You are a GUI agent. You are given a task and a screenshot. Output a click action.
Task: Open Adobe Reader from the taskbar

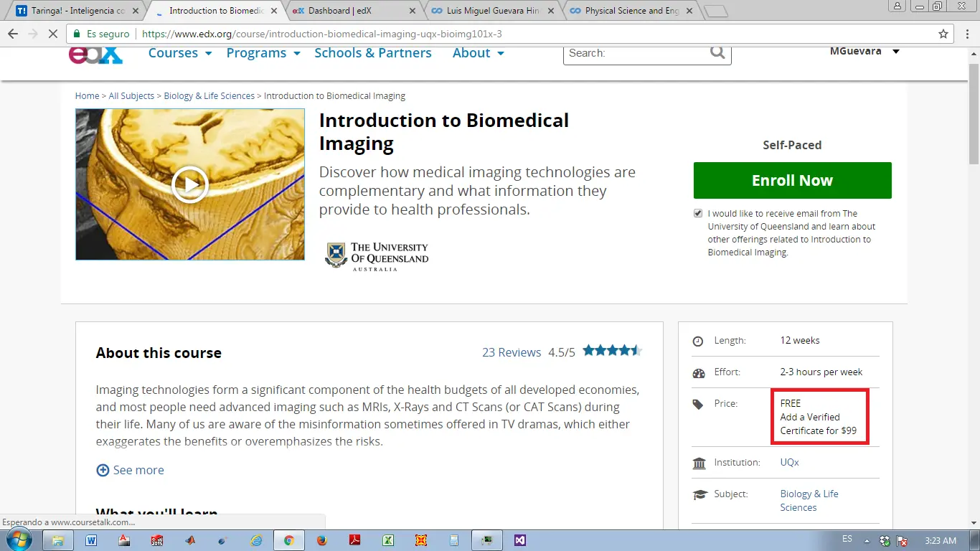pyautogui.click(x=354, y=540)
